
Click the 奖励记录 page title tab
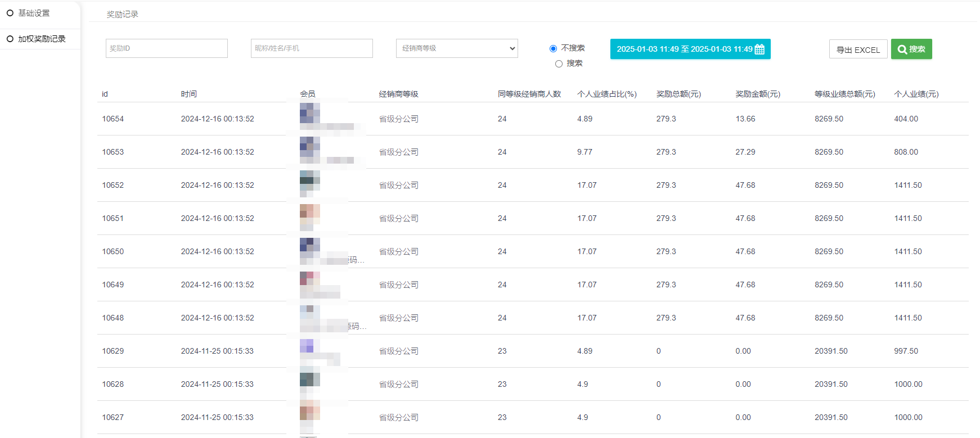click(x=123, y=14)
